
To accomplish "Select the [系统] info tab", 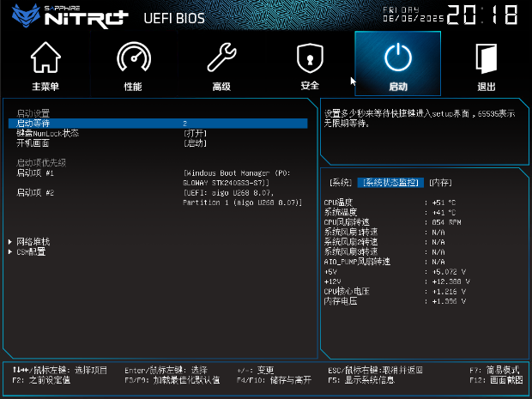I will click(x=341, y=183).
